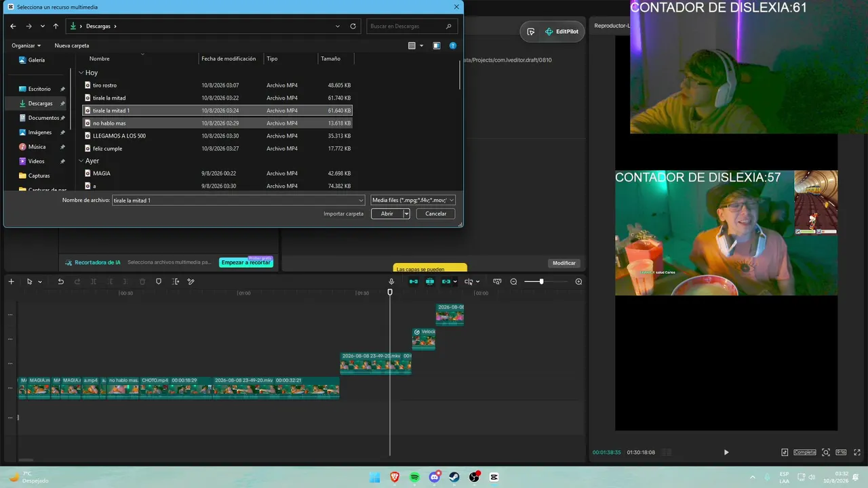Collapse the Hoy group
This screenshot has height=488, width=868.
coord(81,73)
